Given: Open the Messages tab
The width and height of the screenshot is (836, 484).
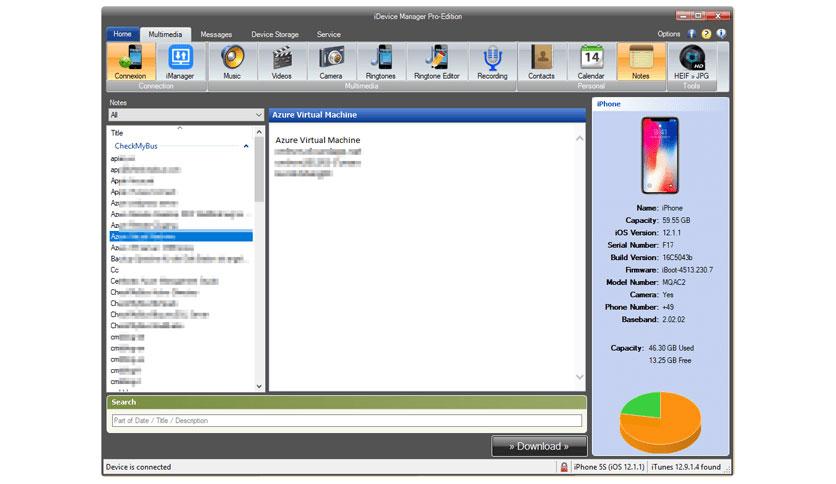Looking at the screenshot, I should (x=216, y=34).
